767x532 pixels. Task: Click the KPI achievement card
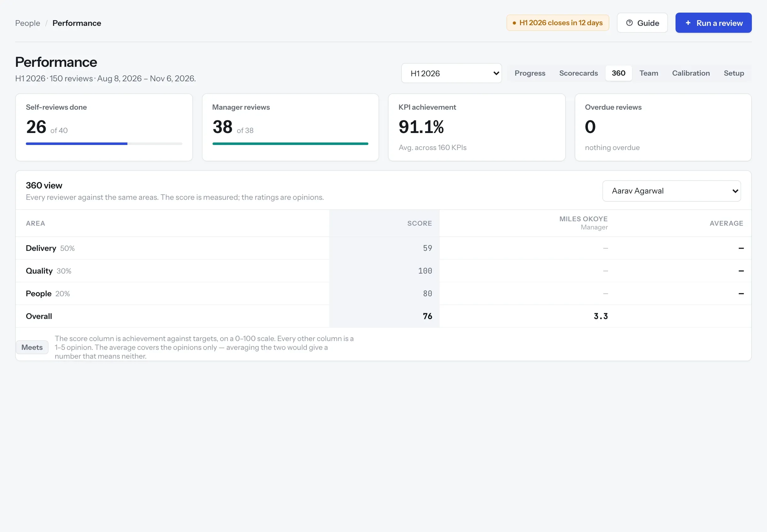477,127
